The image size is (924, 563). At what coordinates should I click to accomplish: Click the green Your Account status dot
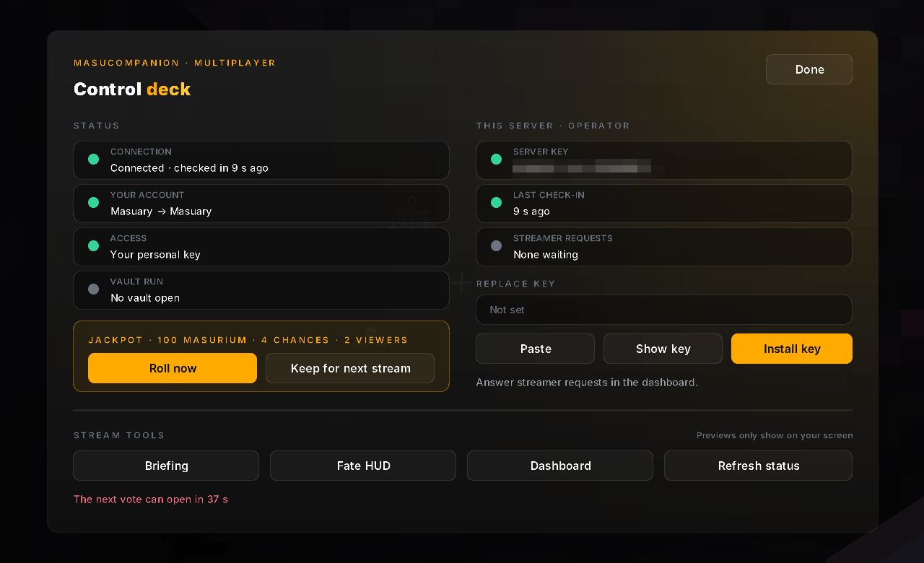[93, 203]
